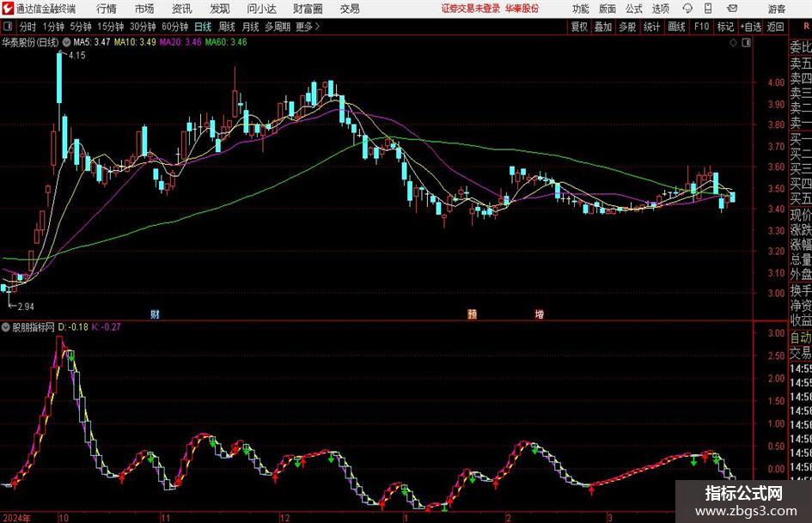Open 股朋指标网 indicator settings icon
812x523 pixels.
[x=6, y=327]
